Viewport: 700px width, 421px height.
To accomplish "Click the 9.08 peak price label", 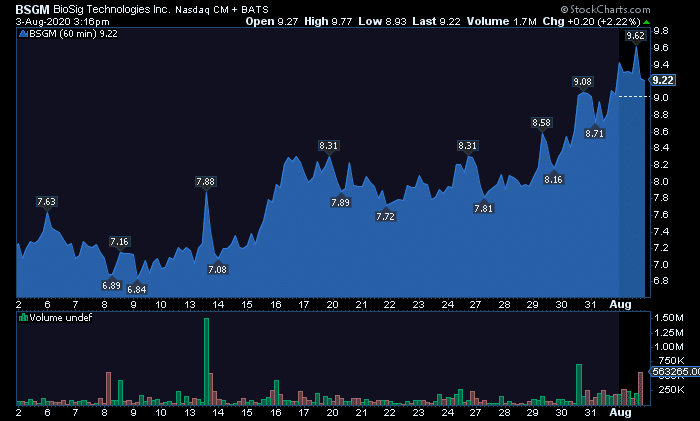I will pyautogui.click(x=583, y=82).
